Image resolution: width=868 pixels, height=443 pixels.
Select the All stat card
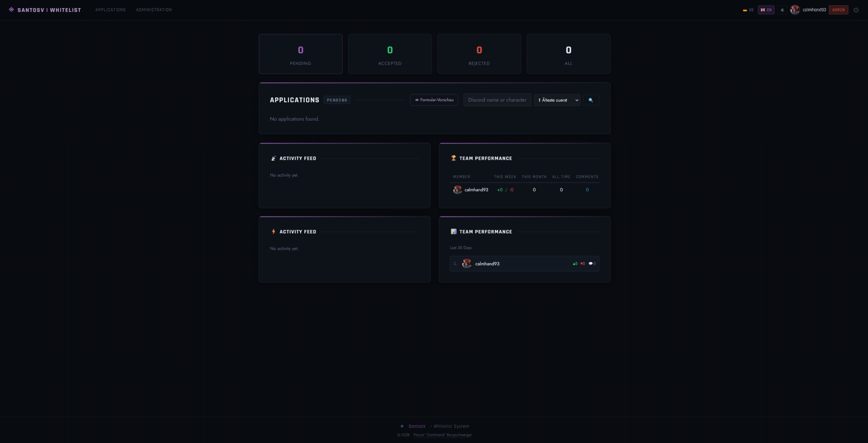pyautogui.click(x=569, y=54)
